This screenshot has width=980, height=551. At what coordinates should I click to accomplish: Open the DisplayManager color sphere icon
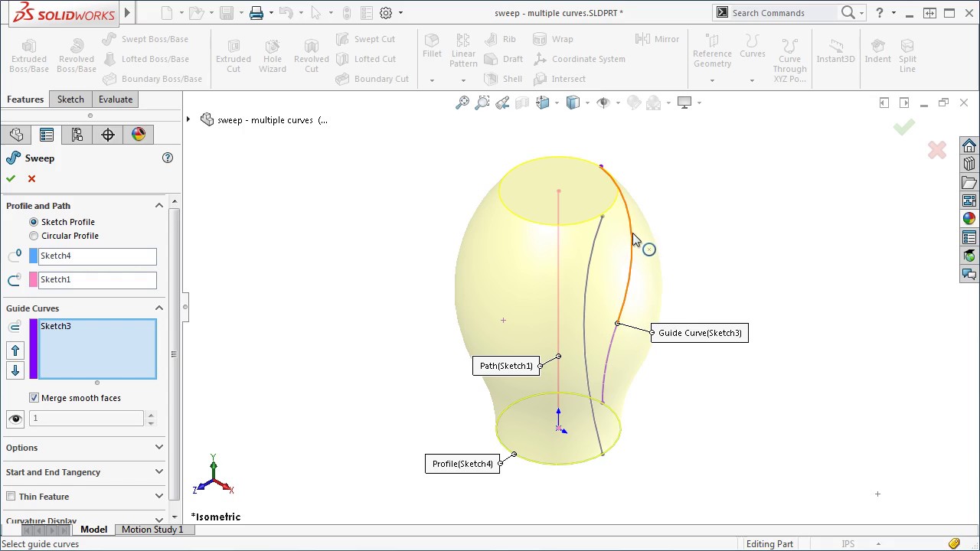(139, 135)
